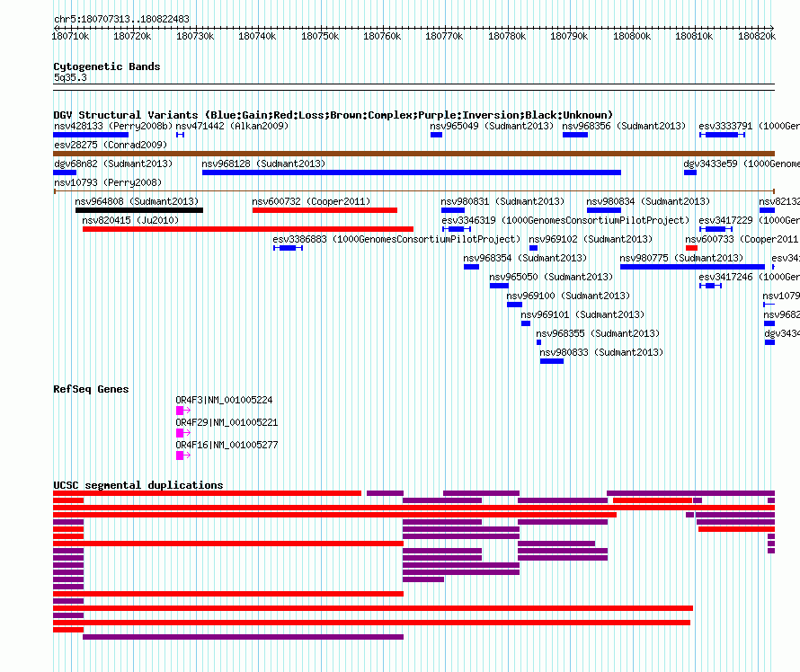Select the nsv980831 (Sudmant2013) blue bar
This screenshot has width=800, height=672.
pyautogui.click(x=453, y=210)
